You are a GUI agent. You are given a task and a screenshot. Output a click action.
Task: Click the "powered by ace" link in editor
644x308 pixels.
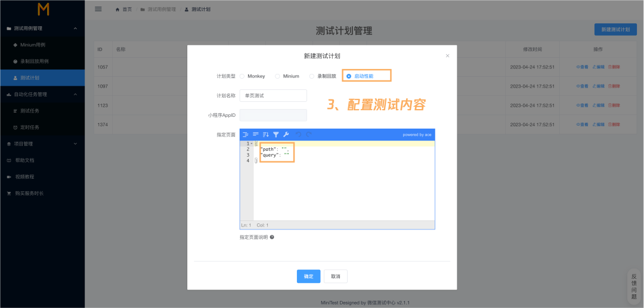(417, 135)
